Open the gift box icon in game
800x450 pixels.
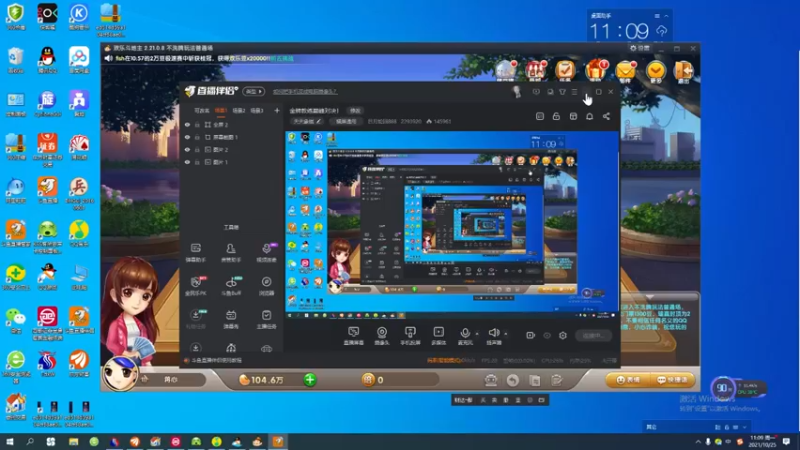tap(595, 70)
